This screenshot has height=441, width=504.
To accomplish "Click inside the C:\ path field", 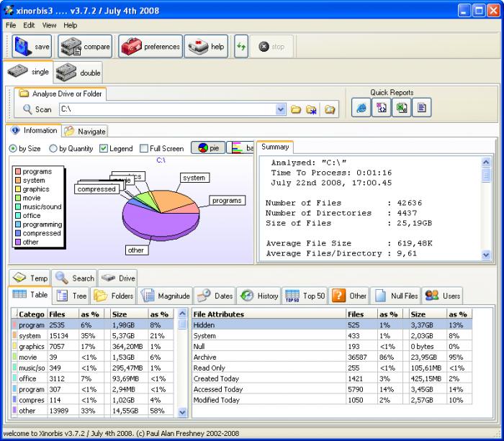I will tap(168, 109).
